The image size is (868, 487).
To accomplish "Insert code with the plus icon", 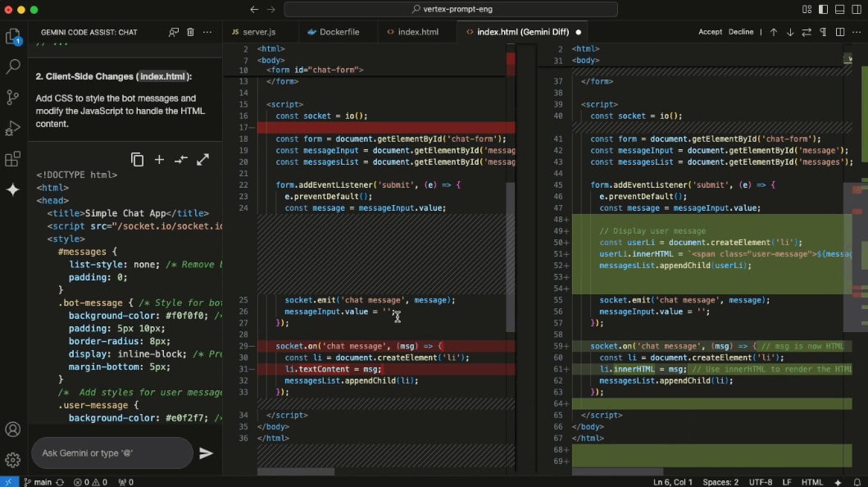I will tap(159, 160).
